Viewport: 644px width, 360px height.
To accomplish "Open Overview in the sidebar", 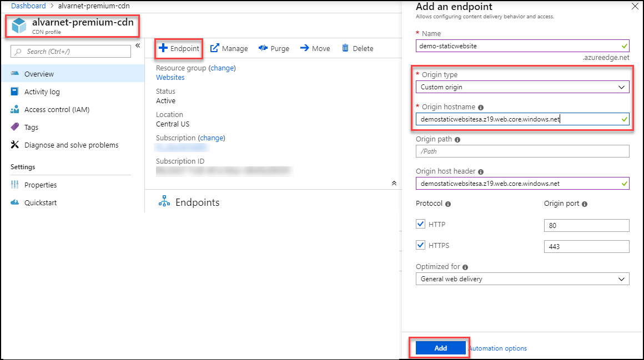I will [x=73, y=74].
